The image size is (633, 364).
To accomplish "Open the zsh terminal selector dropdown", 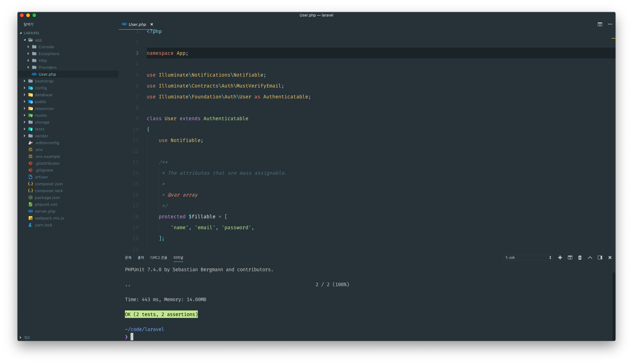I will (528, 258).
